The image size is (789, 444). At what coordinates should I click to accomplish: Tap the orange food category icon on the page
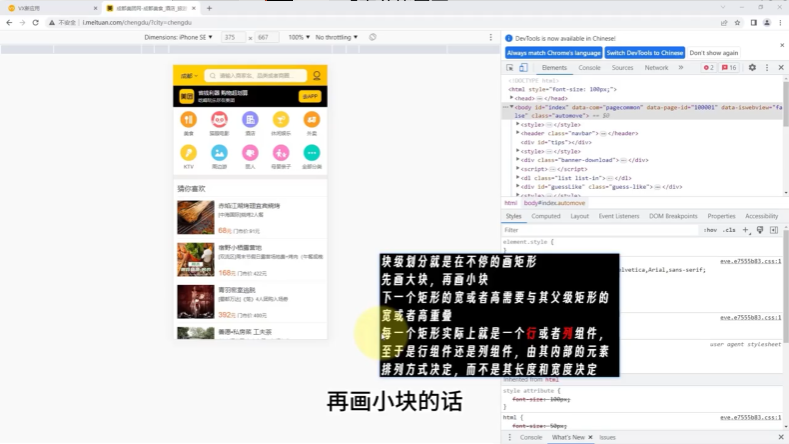188,119
